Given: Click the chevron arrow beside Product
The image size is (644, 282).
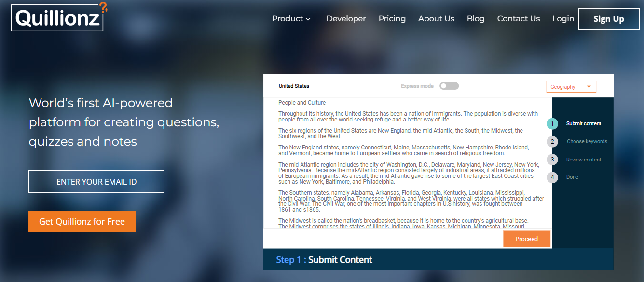Looking at the screenshot, I should (x=308, y=19).
